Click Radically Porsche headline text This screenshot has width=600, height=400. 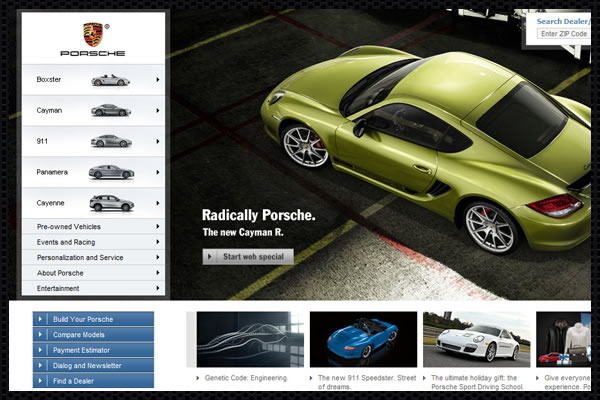[259, 215]
